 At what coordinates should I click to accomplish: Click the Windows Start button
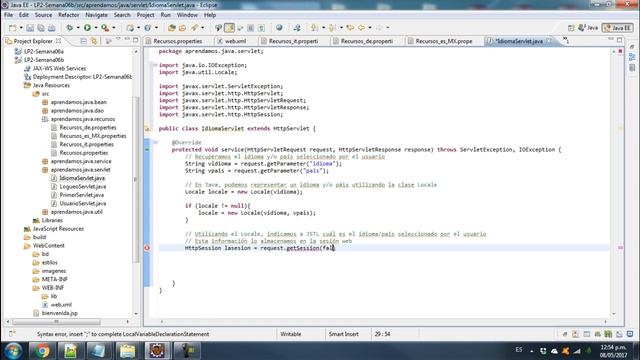pos(13,351)
